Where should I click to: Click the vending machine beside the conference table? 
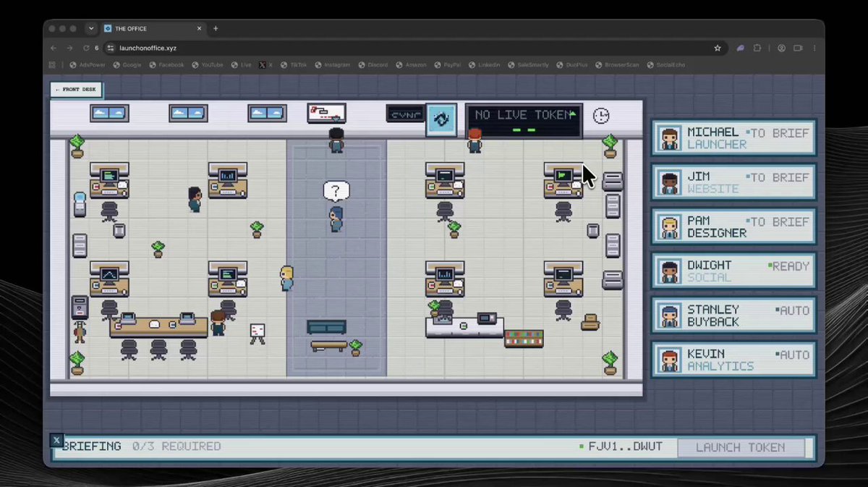(80, 307)
